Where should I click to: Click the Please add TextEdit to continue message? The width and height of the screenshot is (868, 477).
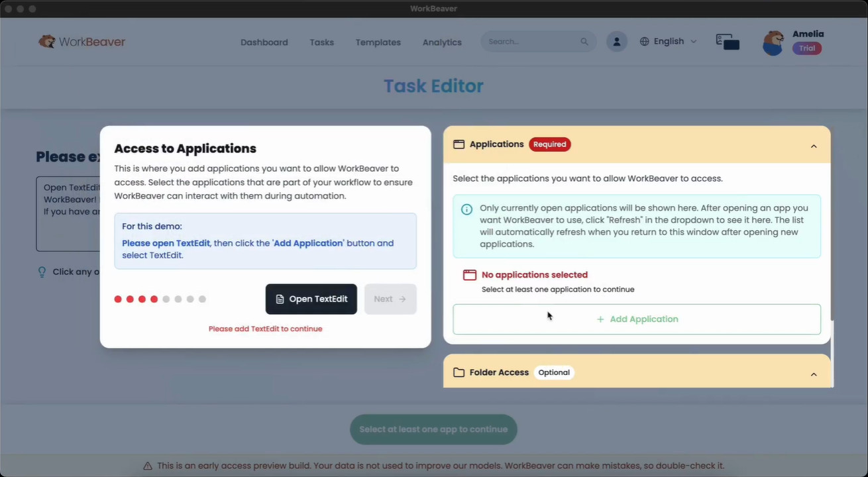click(266, 329)
